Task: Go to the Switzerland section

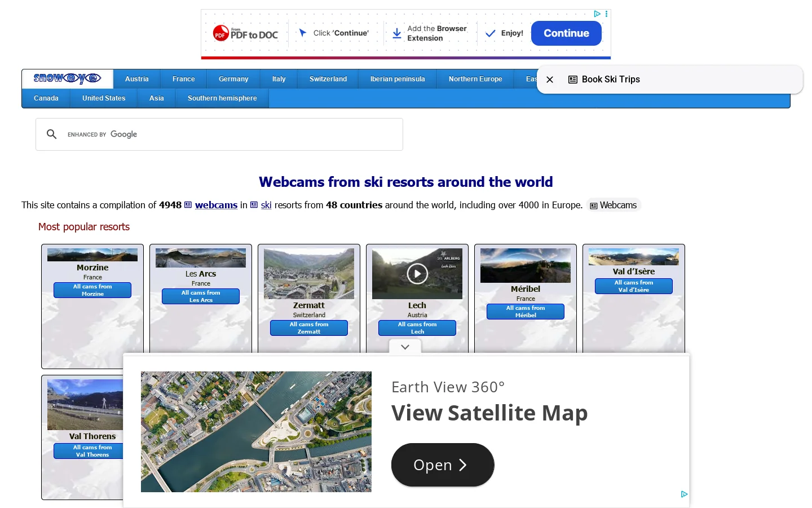Action: pos(328,79)
